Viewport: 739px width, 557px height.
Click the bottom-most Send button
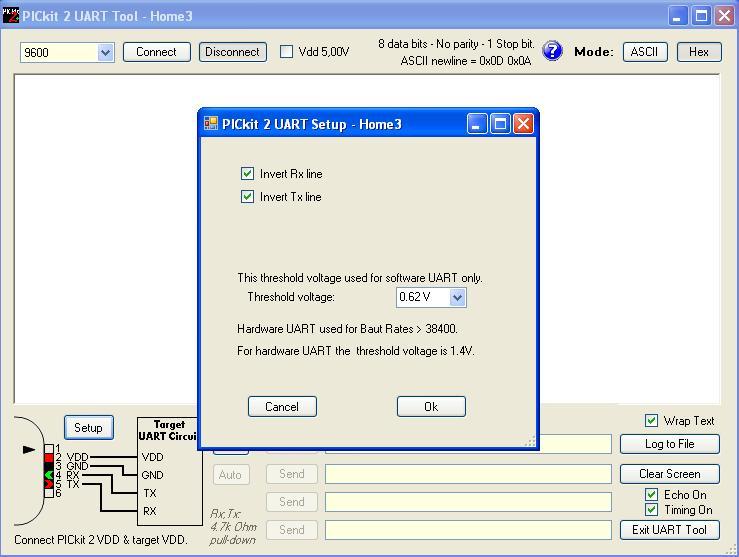click(x=292, y=530)
